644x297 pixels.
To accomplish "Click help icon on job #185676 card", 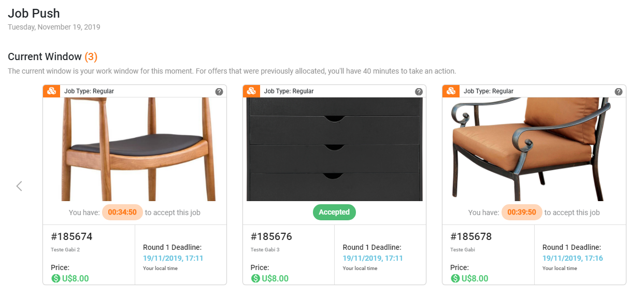I will 419,92.
